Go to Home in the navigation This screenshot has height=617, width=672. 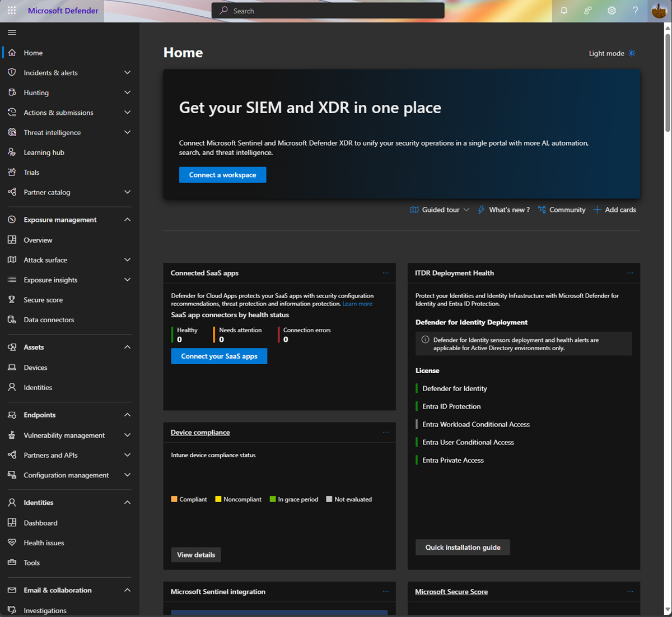[34, 52]
